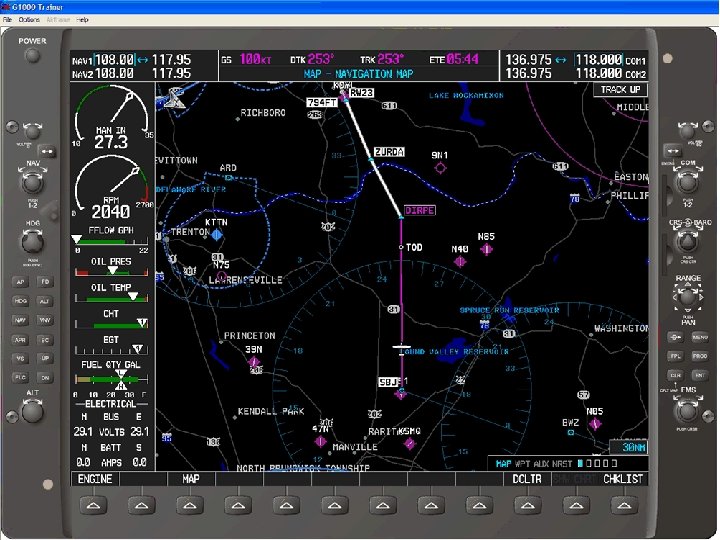This screenshot has width=720, height=540.
Task: Click the NAV1 standby frequency 108.00
Action: [x=114, y=60]
